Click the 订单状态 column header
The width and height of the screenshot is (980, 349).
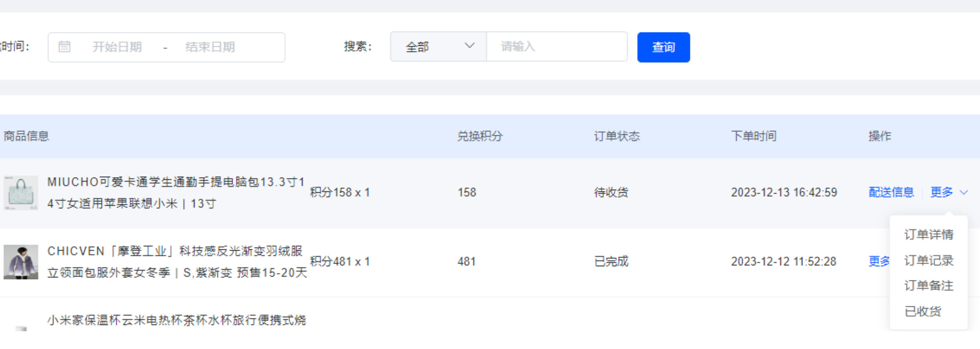617,136
